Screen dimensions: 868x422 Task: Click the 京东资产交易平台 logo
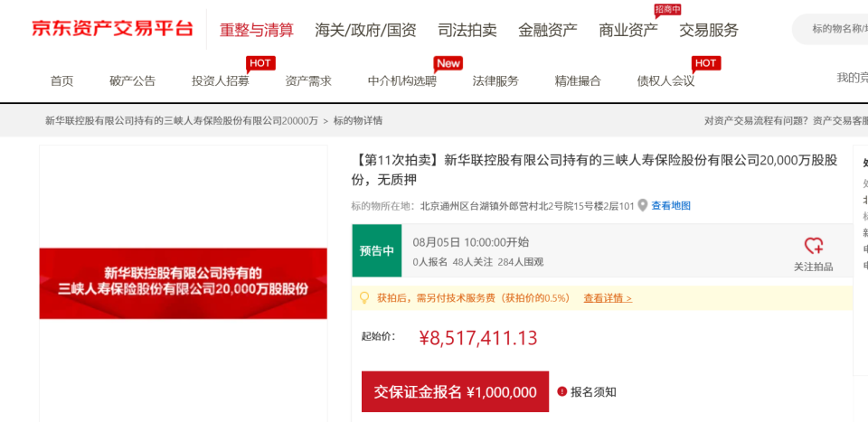tap(112, 28)
